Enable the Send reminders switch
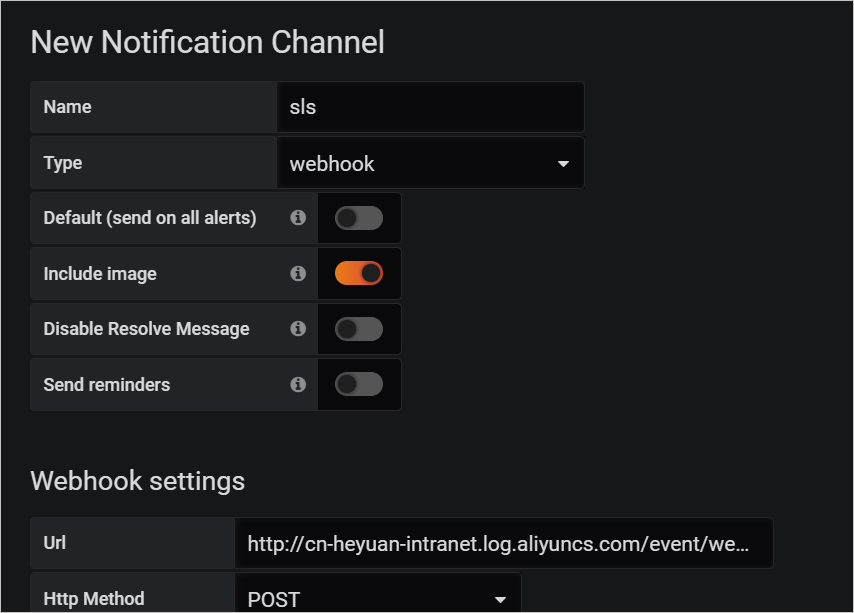 pyautogui.click(x=359, y=385)
